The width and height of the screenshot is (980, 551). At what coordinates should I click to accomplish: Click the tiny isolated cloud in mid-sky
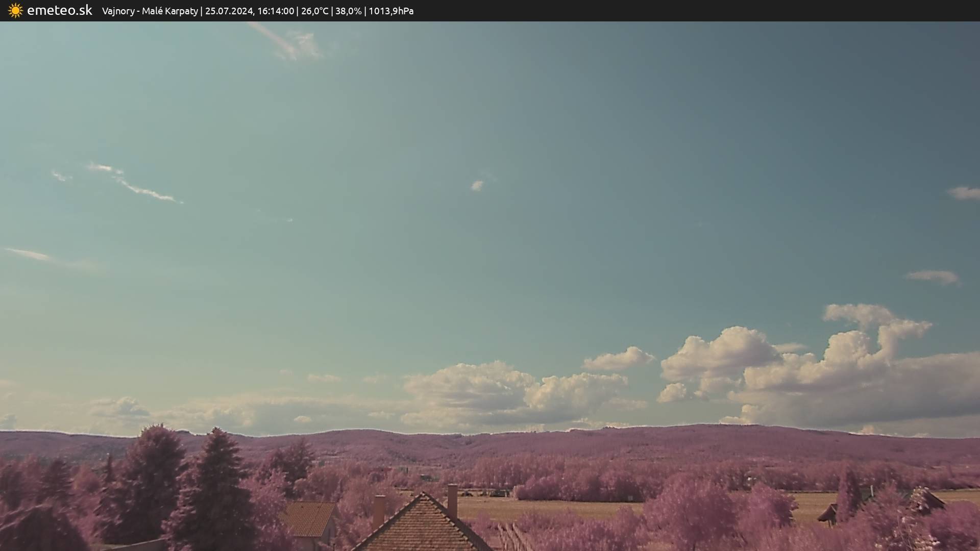pyautogui.click(x=477, y=186)
